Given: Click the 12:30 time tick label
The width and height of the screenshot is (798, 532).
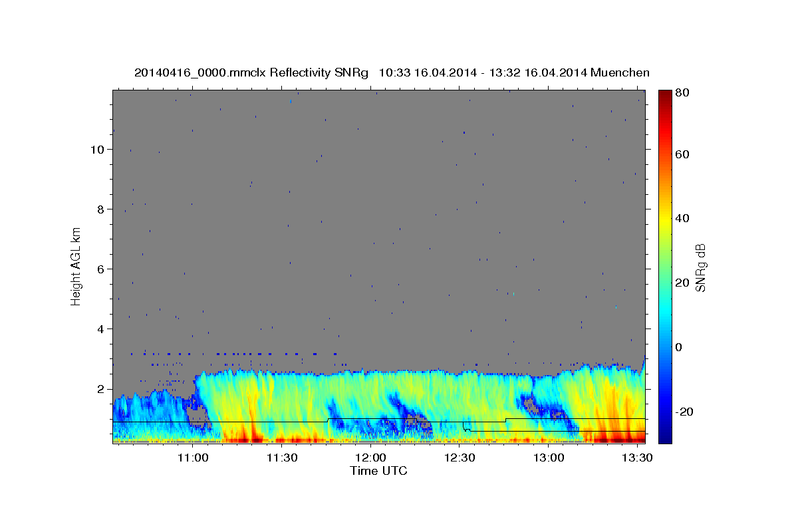Looking at the screenshot, I should point(460,458).
